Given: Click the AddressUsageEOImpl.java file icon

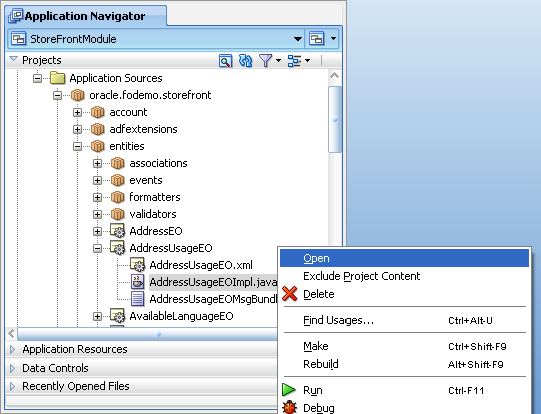Looking at the screenshot, I should [x=137, y=282].
